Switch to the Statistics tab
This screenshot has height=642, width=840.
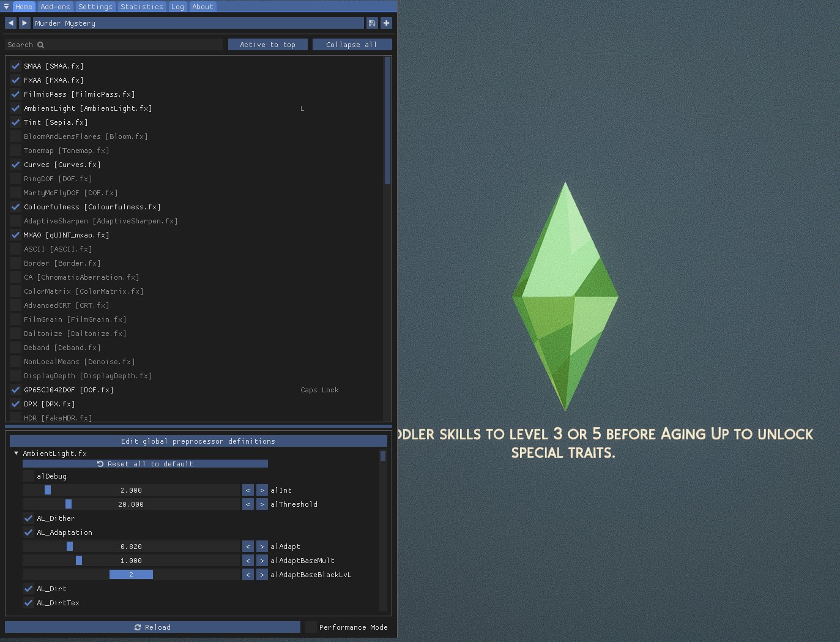(142, 7)
